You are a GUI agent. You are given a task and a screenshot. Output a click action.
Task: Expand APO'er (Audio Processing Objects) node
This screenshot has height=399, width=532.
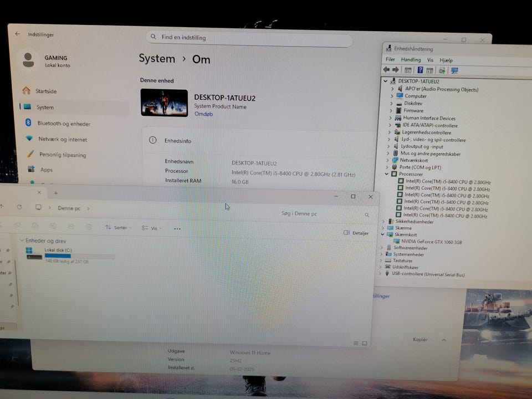[x=392, y=89]
